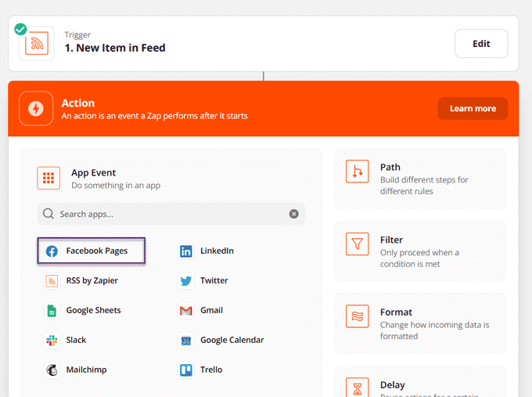The image size is (532, 397).
Task: Open Learn more about actions
Action: pos(473,109)
